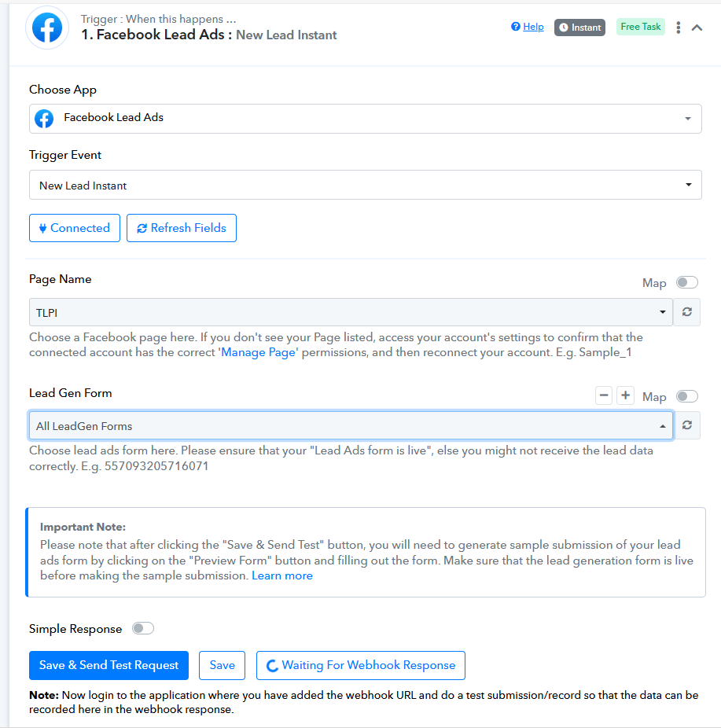The height and width of the screenshot is (728, 721).
Task: Click the Free Task badge
Action: (x=640, y=27)
